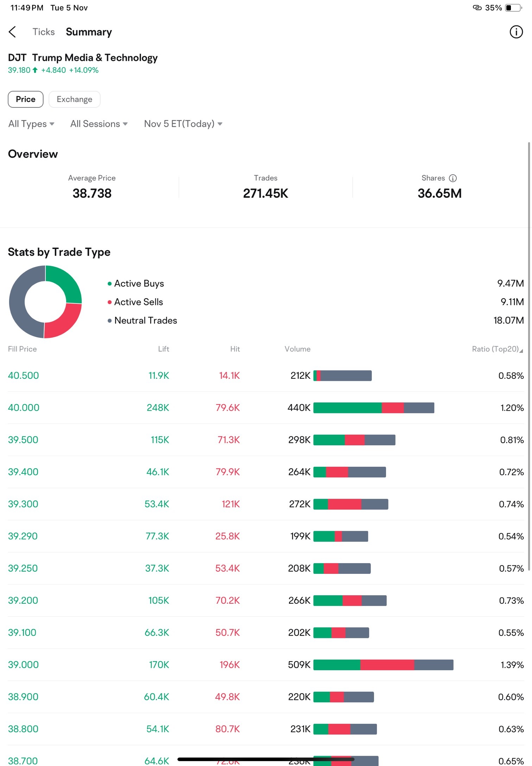The height and width of the screenshot is (766, 532).
Task: Tap the Neutral Trades legend entry
Action: click(142, 320)
